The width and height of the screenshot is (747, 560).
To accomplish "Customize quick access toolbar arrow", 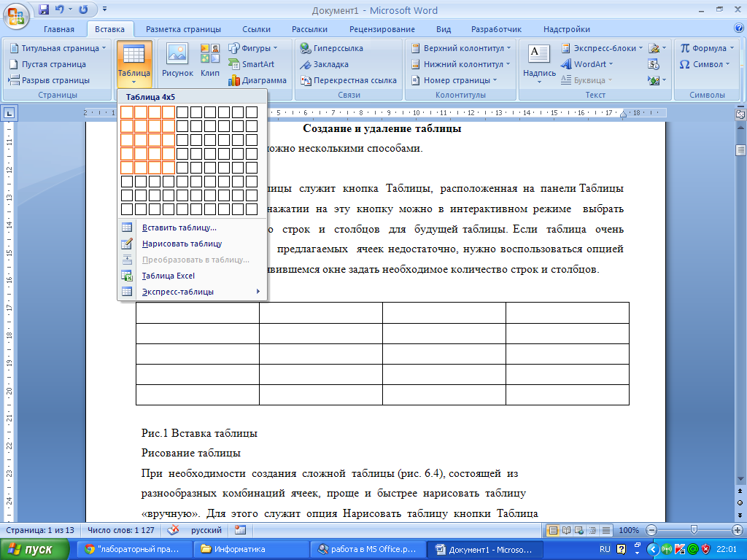I will [x=104, y=9].
